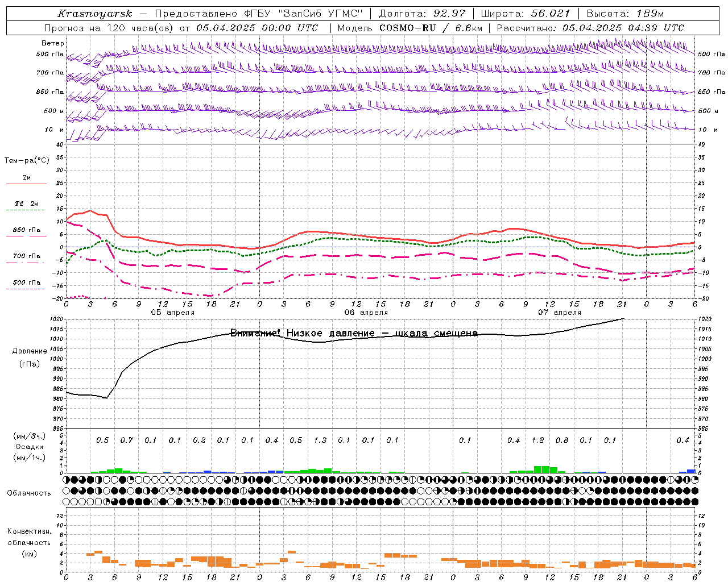Click the 'Ветер' wind panel label
Image resolution: width=728 pixels, height=582 pixels.
(x=53, y=43)
